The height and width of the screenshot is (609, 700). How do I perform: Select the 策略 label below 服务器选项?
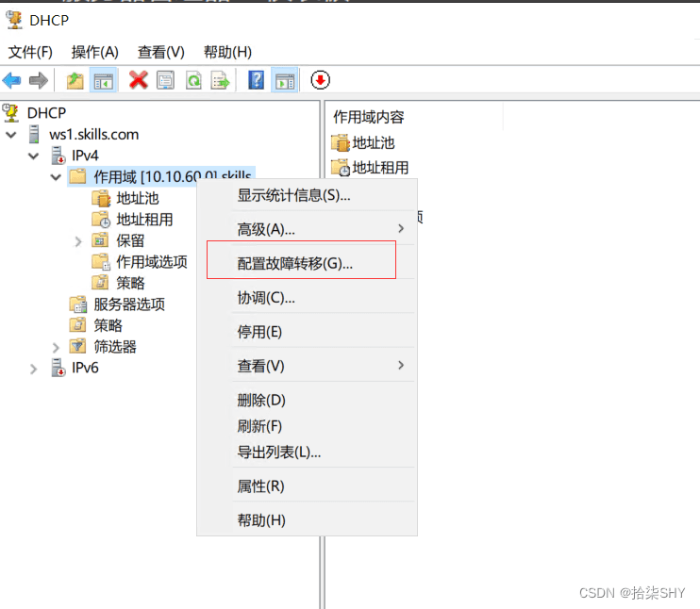pyautogui.click(x=108, y=325)
